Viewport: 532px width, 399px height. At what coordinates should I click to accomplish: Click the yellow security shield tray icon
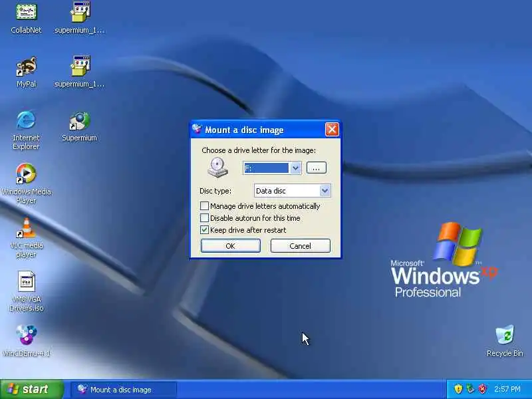(x=458, y=389)
